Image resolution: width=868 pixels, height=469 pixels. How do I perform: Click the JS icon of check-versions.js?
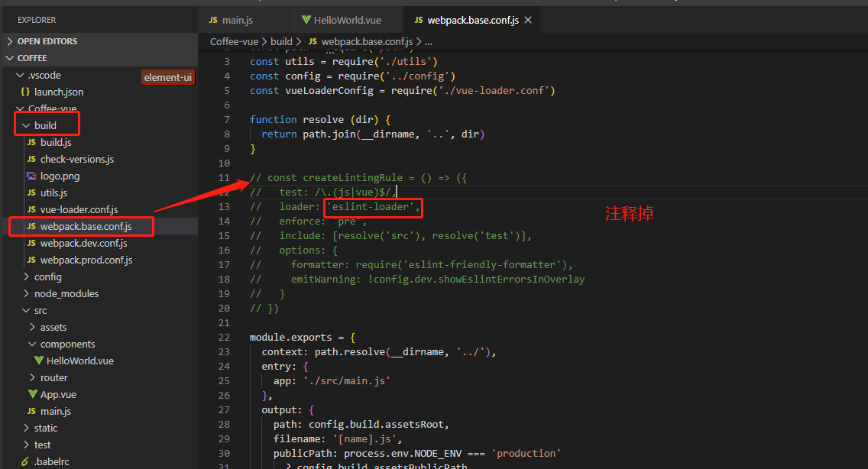pos(31,159)
